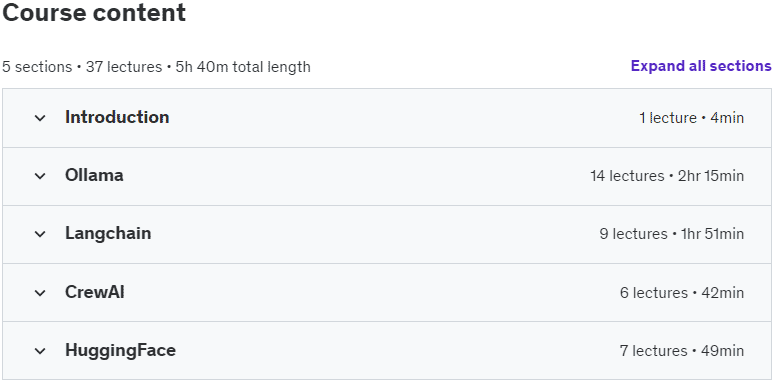Select '9 lectures • 1hr 51min' label
Viewport: 775px width, 383px height.
tap(672, 234)
